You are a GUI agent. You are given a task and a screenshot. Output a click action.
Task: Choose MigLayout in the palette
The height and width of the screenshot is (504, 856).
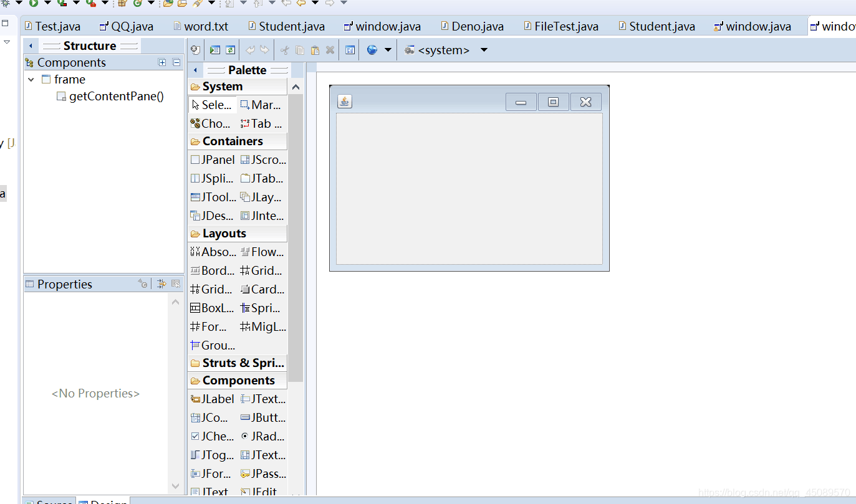262,326
